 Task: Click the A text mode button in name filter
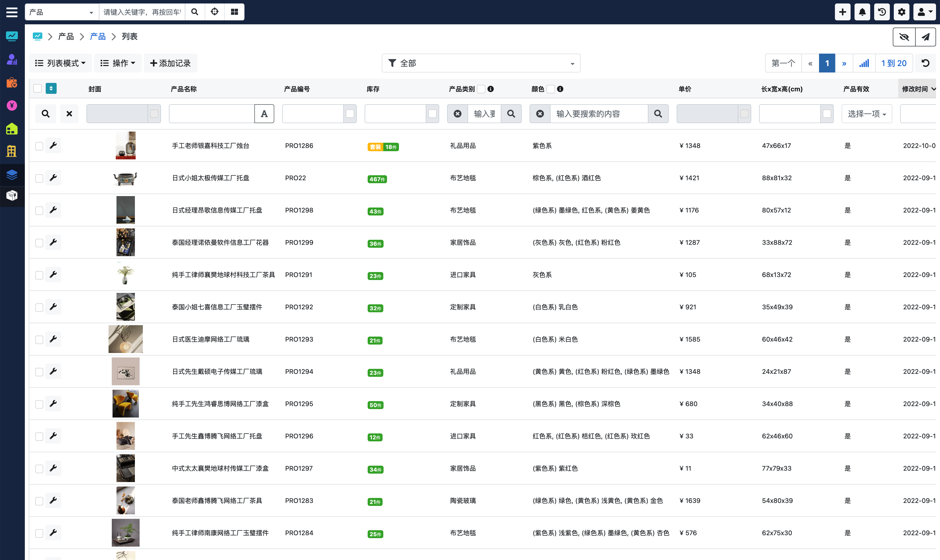pos(264,114)
